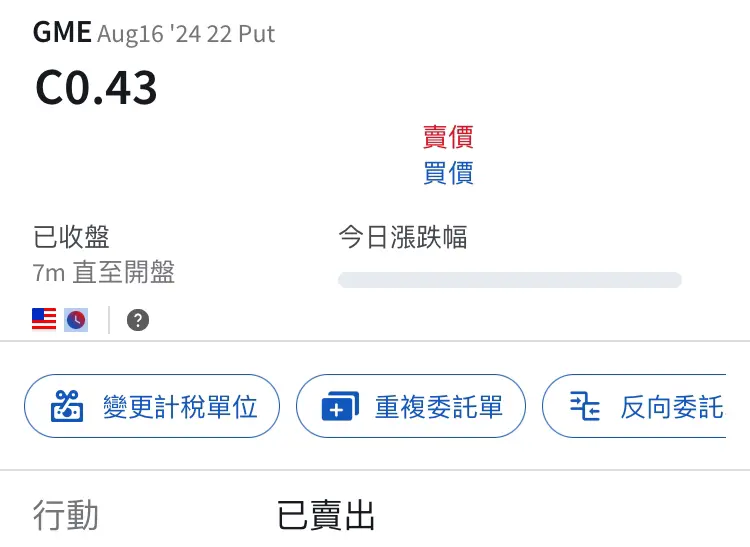
Task: Click the reverse order arrows icon
Action: [x=585, y=406]
